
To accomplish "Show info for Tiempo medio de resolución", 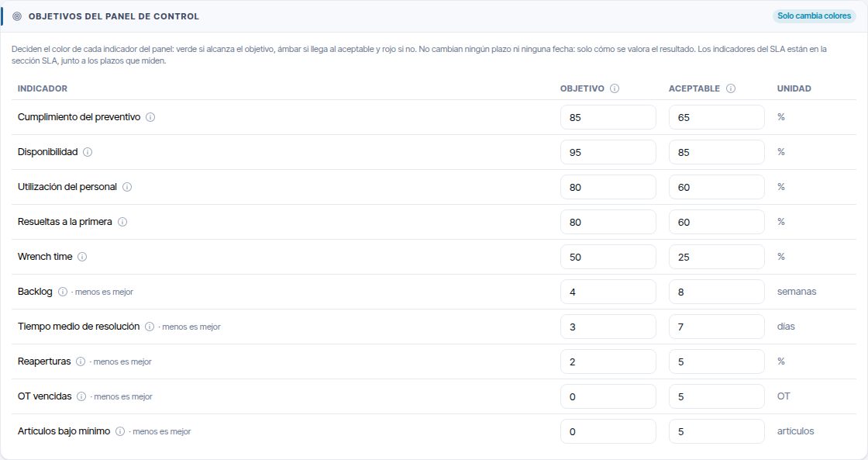I will pos(150,327).
